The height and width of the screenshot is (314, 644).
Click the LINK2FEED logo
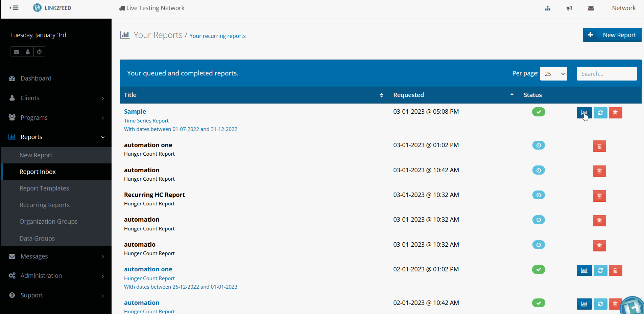52,8
